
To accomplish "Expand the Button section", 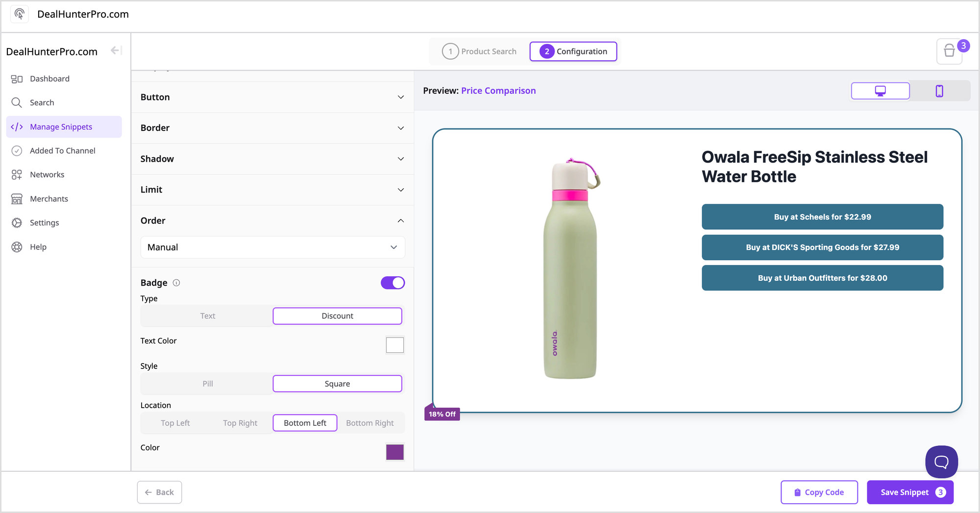I will click(272, 97).
